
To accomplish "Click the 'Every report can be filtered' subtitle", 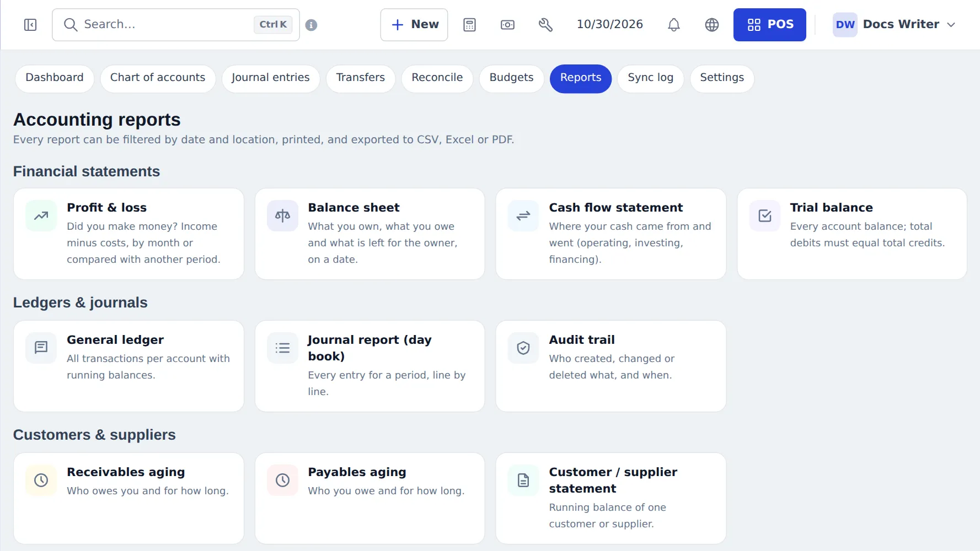I will click(x=264, y=139).
